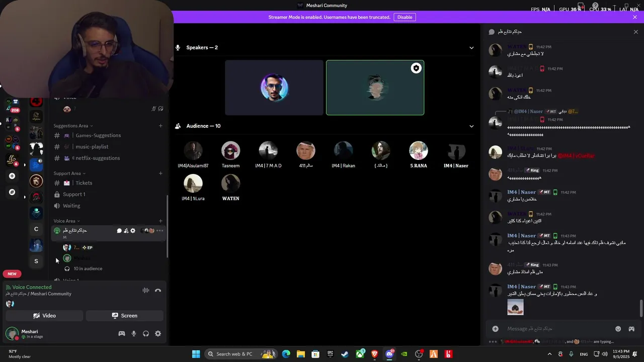
Task: Open the server icon labeled S
Action: [36, 261]
